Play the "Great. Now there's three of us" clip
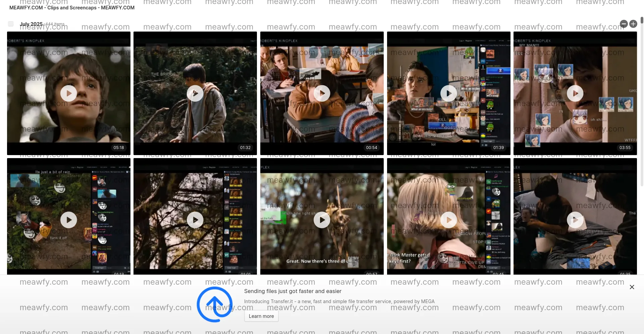The height and width of the screenshot is (334, 644). tap(322, 220)
